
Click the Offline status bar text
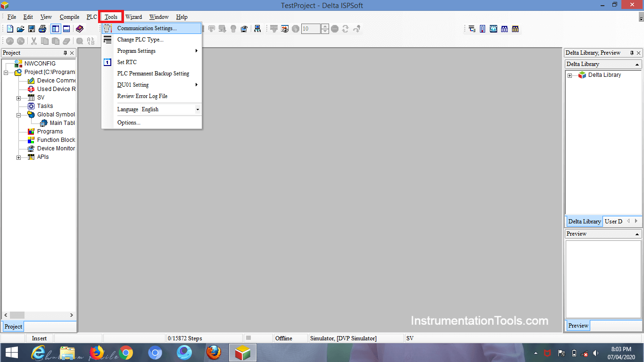click(284, 338)
